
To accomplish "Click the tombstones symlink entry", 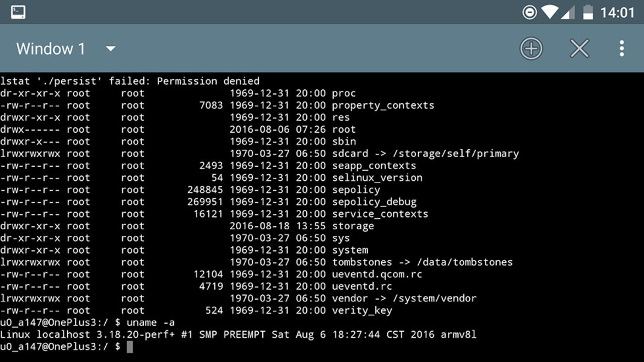I will pos(256,262).
